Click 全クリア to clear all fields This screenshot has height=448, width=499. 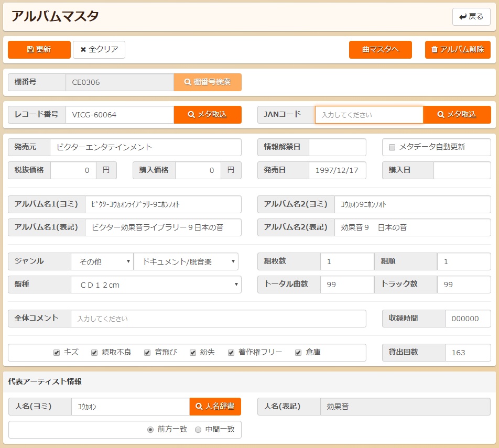click(x=99, y=50)
